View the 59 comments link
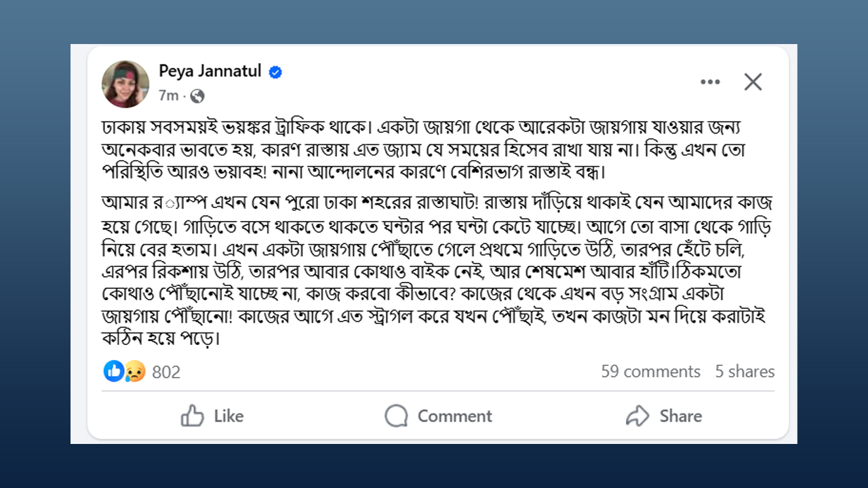This screenshot has height=488, width=868. pos(650,371)
